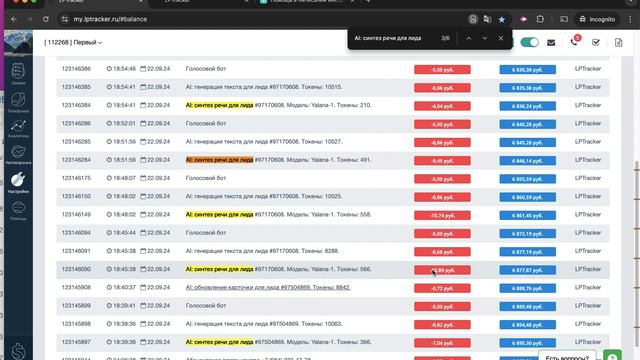Open the document icon in header
The height and width of the screenshot is (360, 640).
tap(618, 42)
